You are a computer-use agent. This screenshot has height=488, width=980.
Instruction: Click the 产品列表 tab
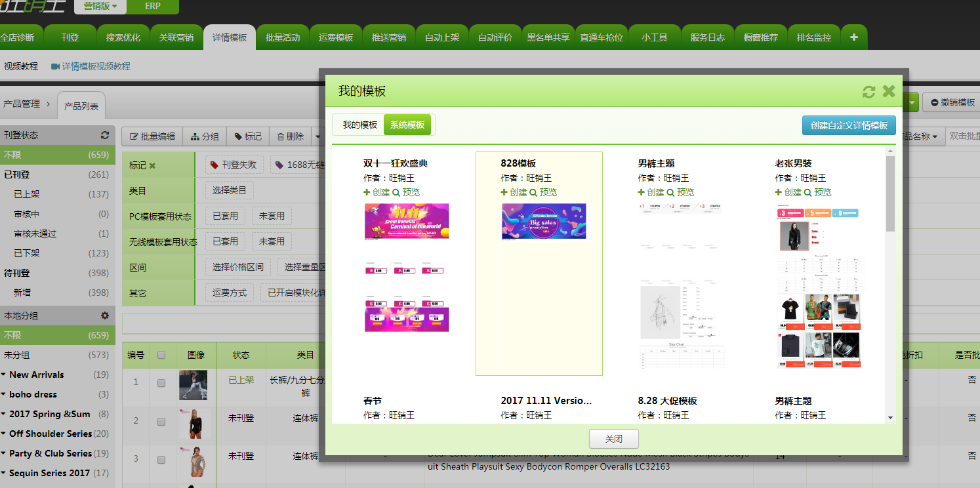coord(81,106)
